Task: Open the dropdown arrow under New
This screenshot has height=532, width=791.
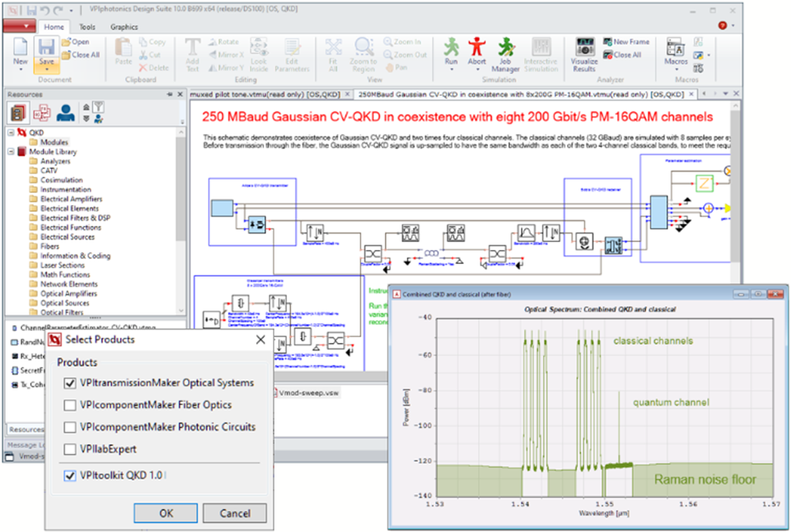Action: pos(21,69)
